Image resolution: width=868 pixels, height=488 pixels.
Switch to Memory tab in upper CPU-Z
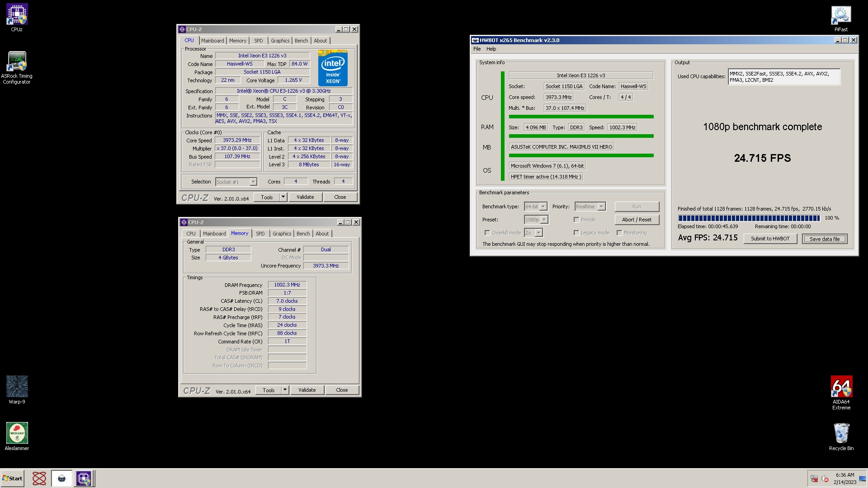click(238, 41)
